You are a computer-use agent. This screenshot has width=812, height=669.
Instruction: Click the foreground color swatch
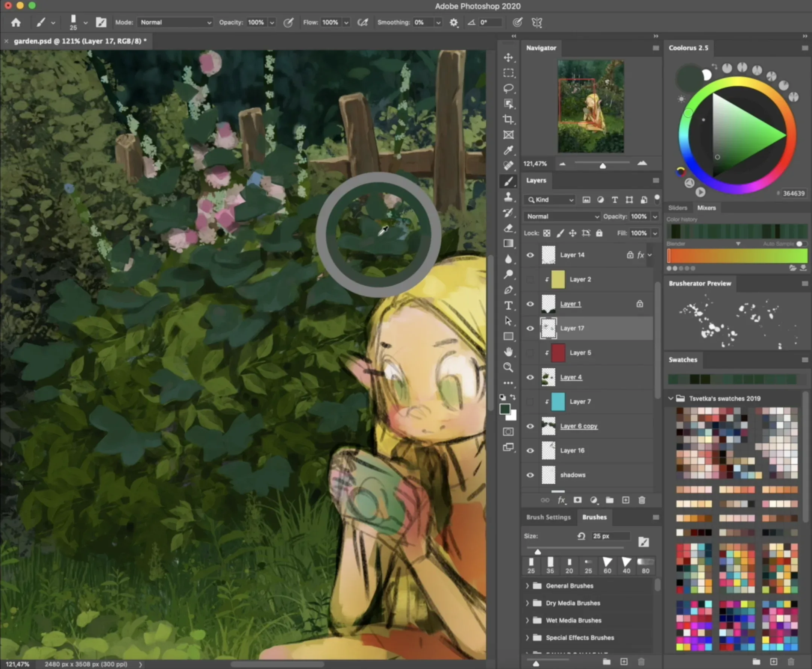pos(504,409)
